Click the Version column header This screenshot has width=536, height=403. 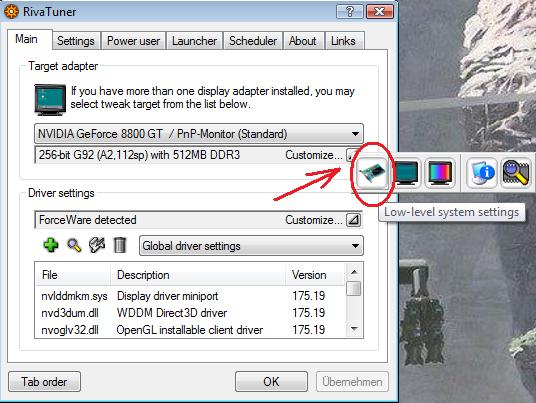tap(315, 275)
